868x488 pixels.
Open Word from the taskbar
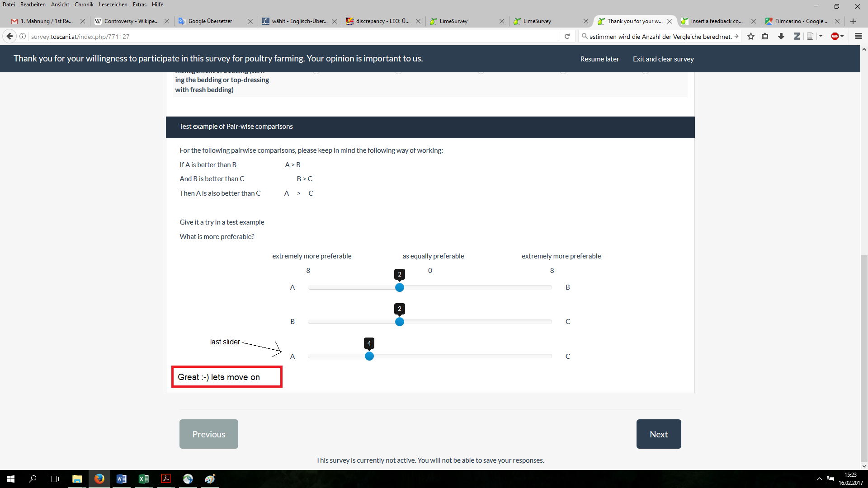click(121, 479)
